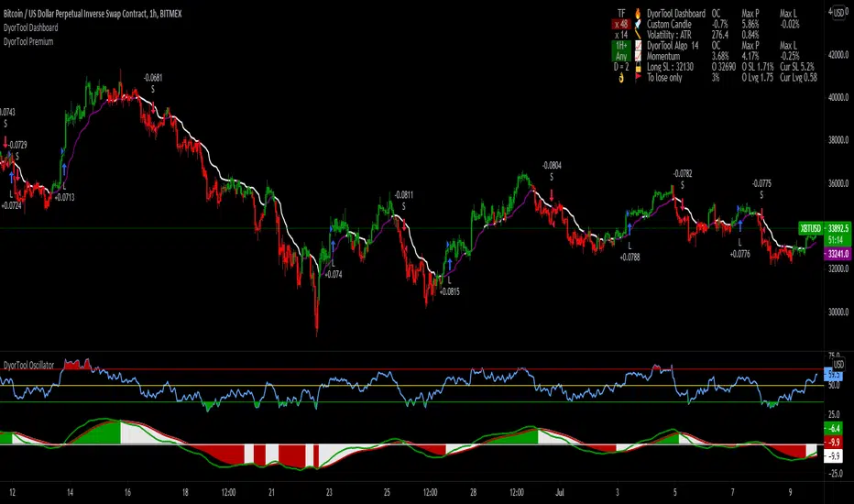Click the D = 2 cell in the dashboard
This screenshot has width=854, height=504.
click(621, 67)
